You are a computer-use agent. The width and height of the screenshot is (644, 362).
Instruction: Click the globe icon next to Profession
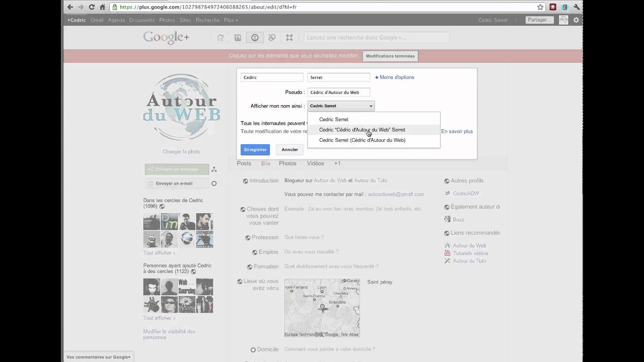[x=248, y=238]
